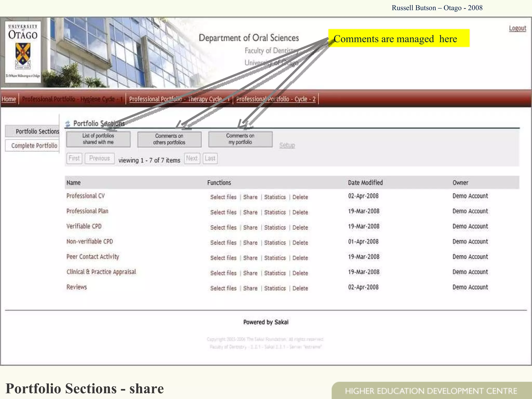Open Professional Portfolio - Hygiene Cycle - 1 tab

(72, 99)
